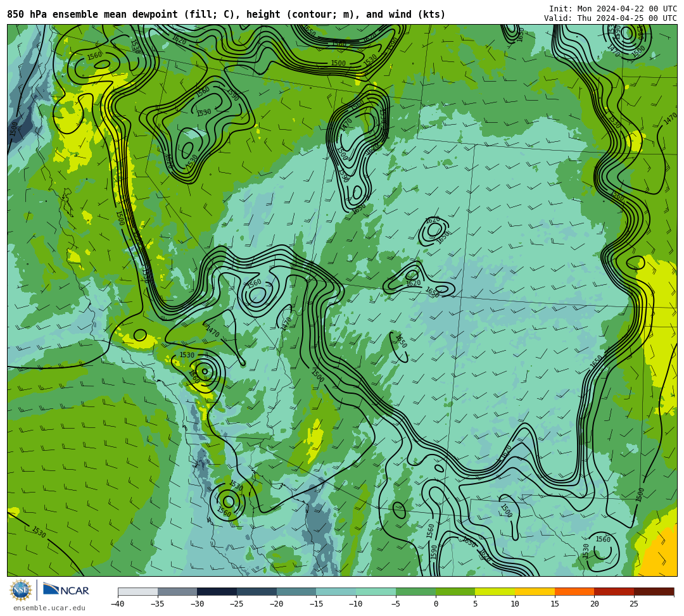Click the NSF logo

coord(20,590)
